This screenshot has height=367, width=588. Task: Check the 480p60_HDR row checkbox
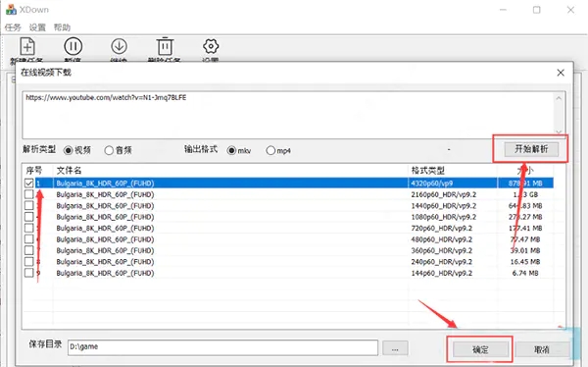coord(28,239)
